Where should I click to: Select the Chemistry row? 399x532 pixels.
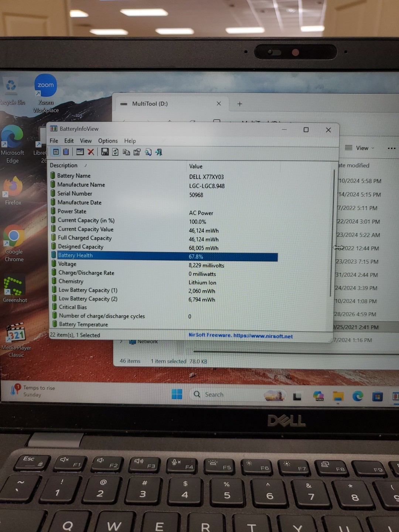point(164,282)
